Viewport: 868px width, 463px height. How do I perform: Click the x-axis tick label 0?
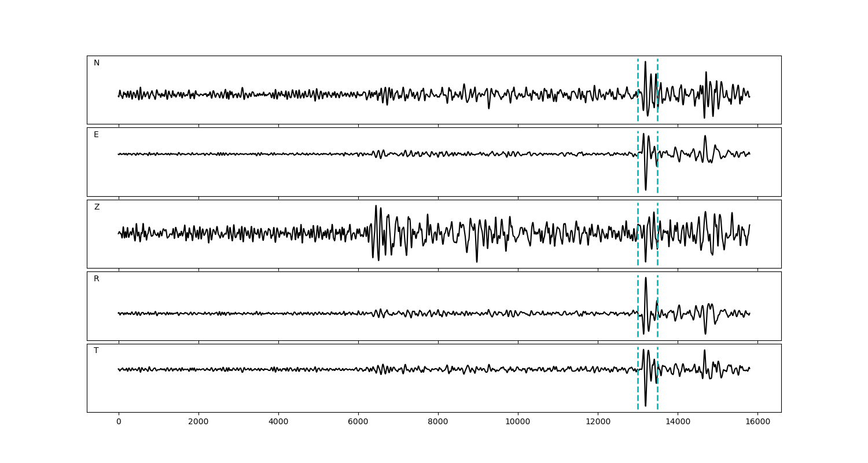[119, 422]
